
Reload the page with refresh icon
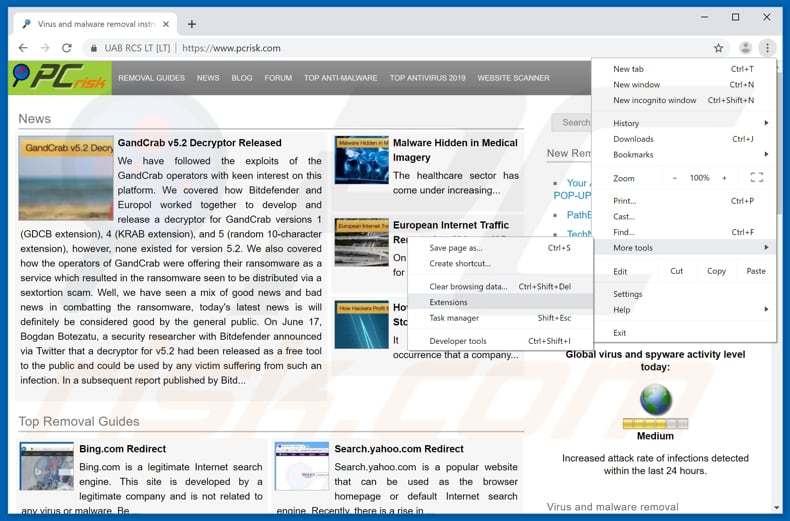point(67,48)
